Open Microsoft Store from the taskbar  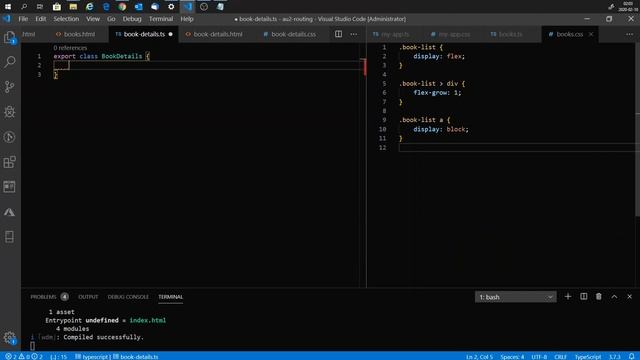pyautogui.click(x=57, y=7)
